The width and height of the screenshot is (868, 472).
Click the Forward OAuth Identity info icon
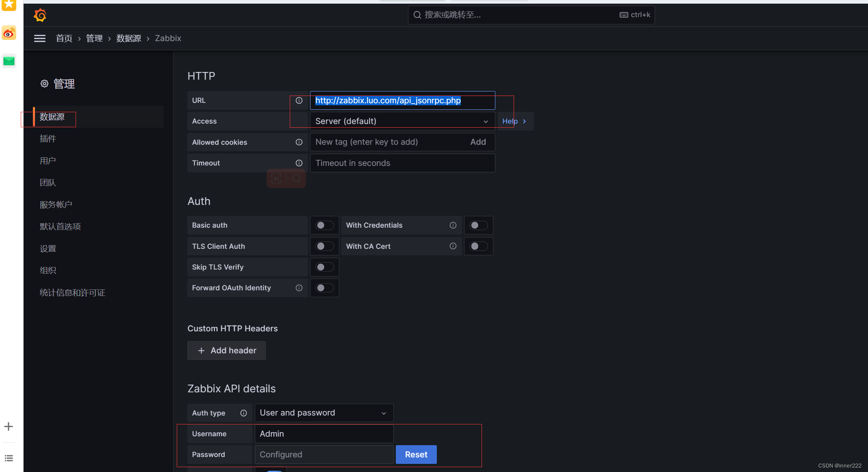point(299,288)
